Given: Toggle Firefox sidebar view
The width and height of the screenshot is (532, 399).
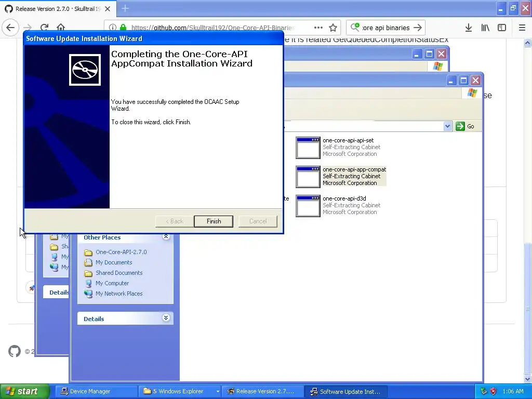Looking at the screenshot, I should pyautogui.click(x=502, y=28).
